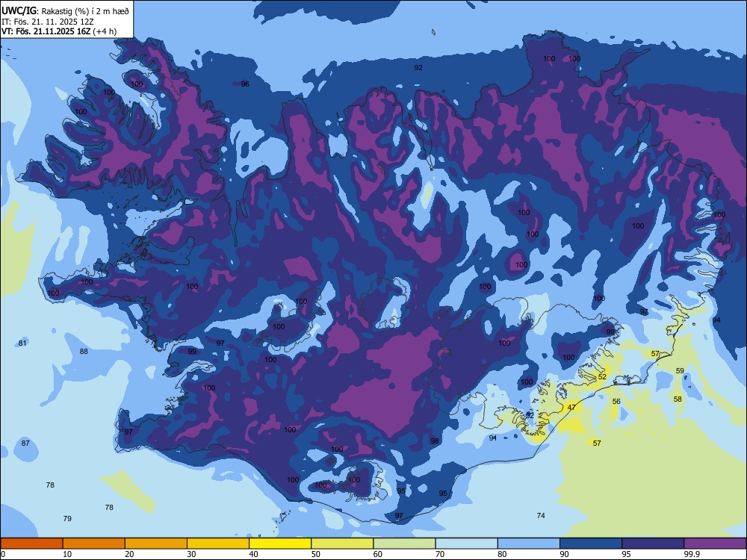Select the humidity value '81' over the sea
The height and width of the screenshot is (560, 747).
coord(22,343)
